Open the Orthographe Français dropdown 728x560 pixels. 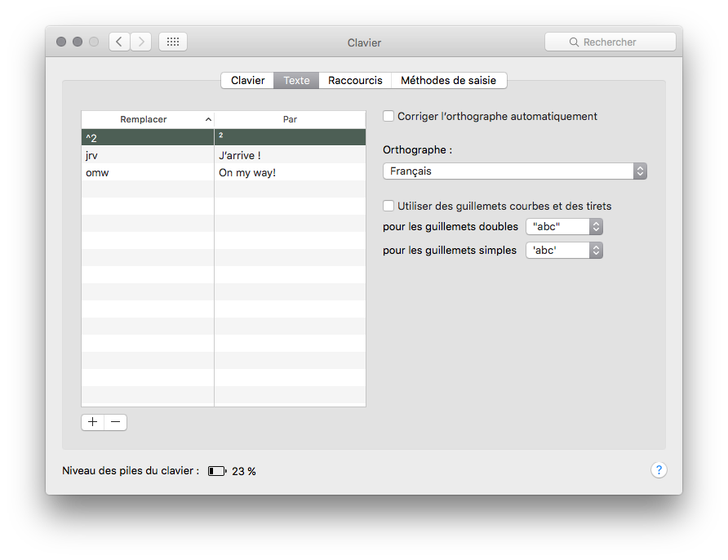pos(514,171)
